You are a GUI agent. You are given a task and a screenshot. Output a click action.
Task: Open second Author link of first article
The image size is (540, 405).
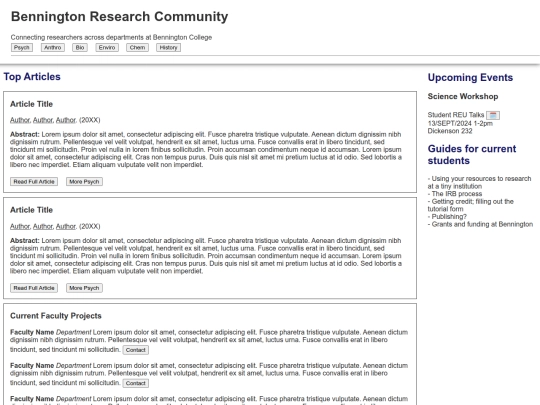[x=43, y=120]
